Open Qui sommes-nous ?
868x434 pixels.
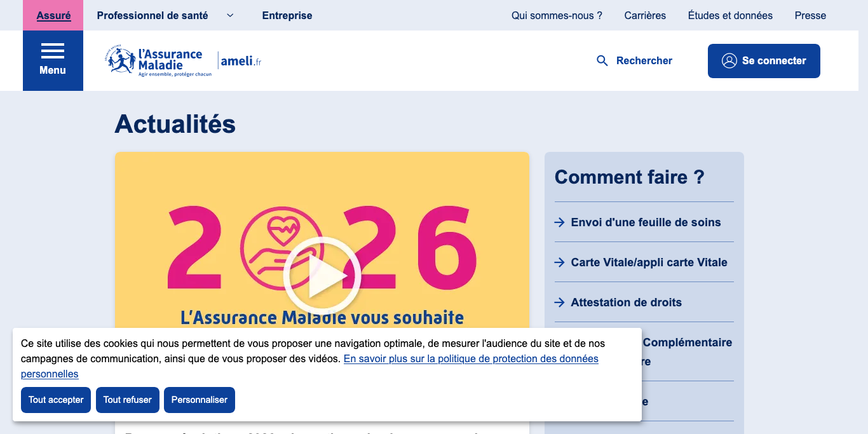click(x=557, y=15)
